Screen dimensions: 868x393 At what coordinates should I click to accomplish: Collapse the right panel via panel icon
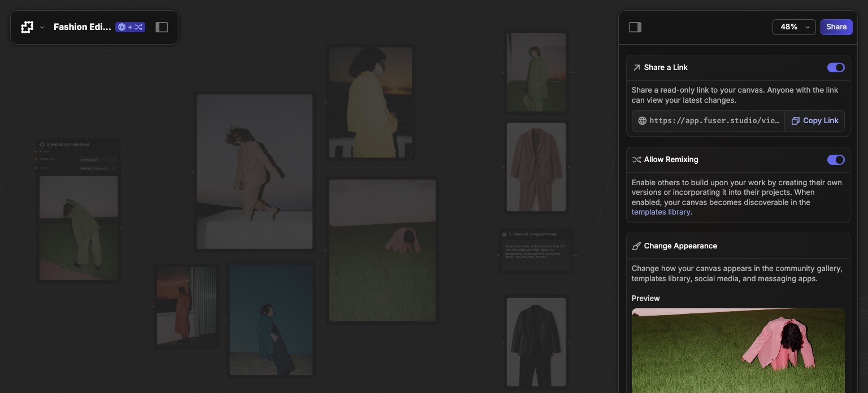[x=635, y=27]
